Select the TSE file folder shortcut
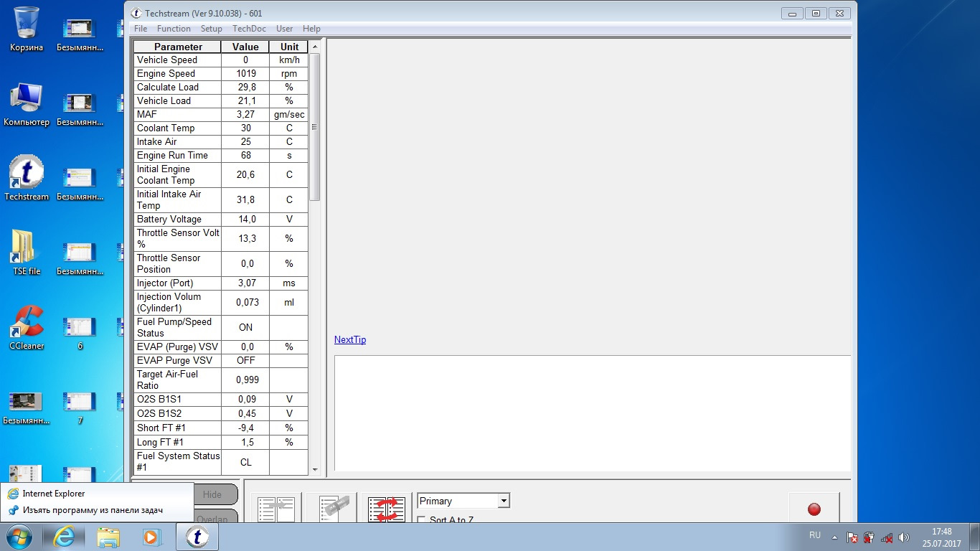The width and height of the screenshot is (980, 551). [27, 253]
